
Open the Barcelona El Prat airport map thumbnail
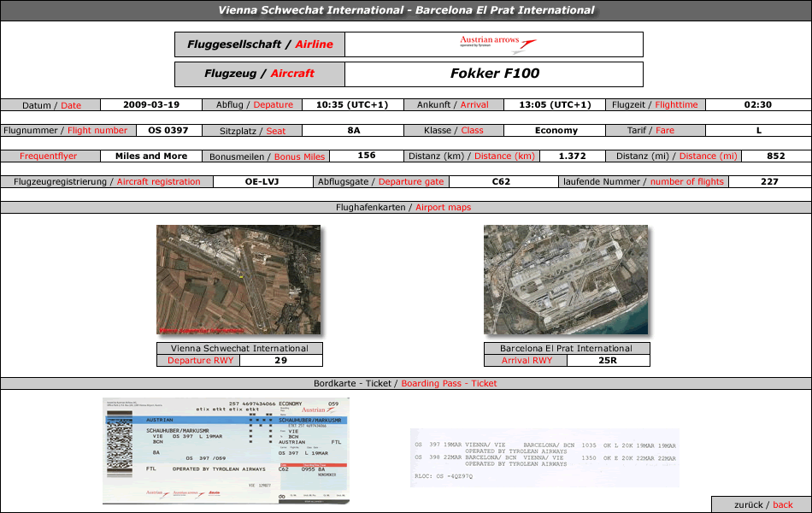coord(566,280)
